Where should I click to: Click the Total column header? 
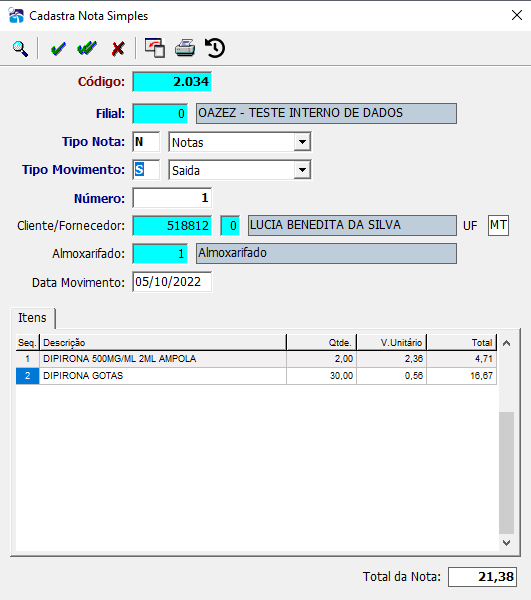click(461, 342)
